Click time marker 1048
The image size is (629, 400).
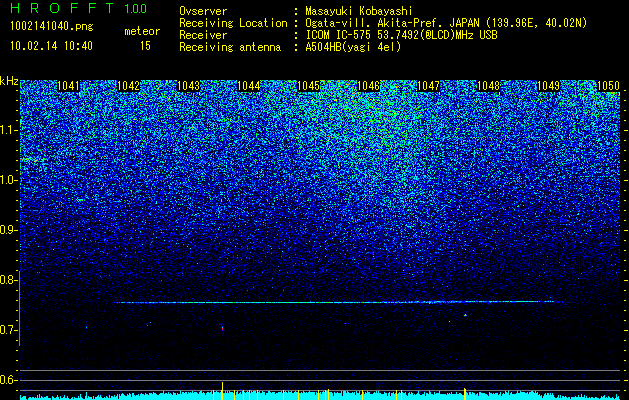pos(489,86)
